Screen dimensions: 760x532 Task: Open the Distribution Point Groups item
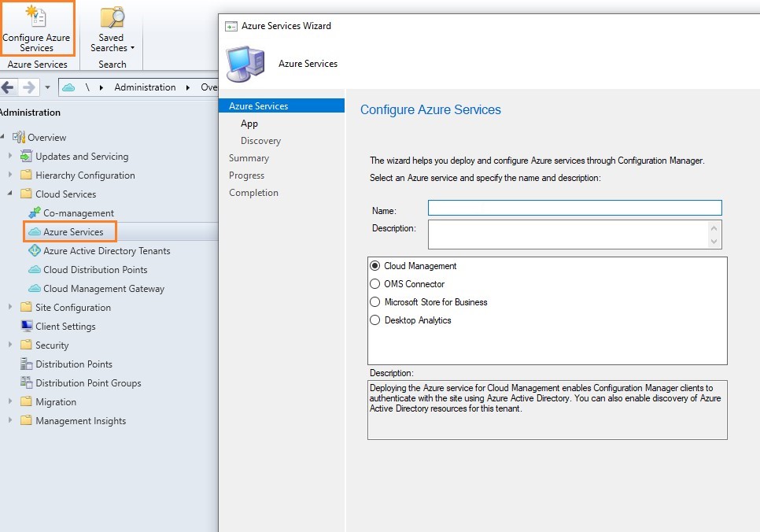[88, 382]
